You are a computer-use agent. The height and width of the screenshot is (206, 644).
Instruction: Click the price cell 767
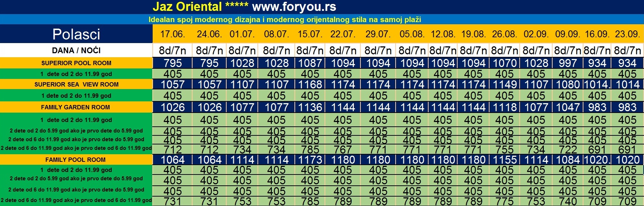pyautogui.click(x=342, y=149)
